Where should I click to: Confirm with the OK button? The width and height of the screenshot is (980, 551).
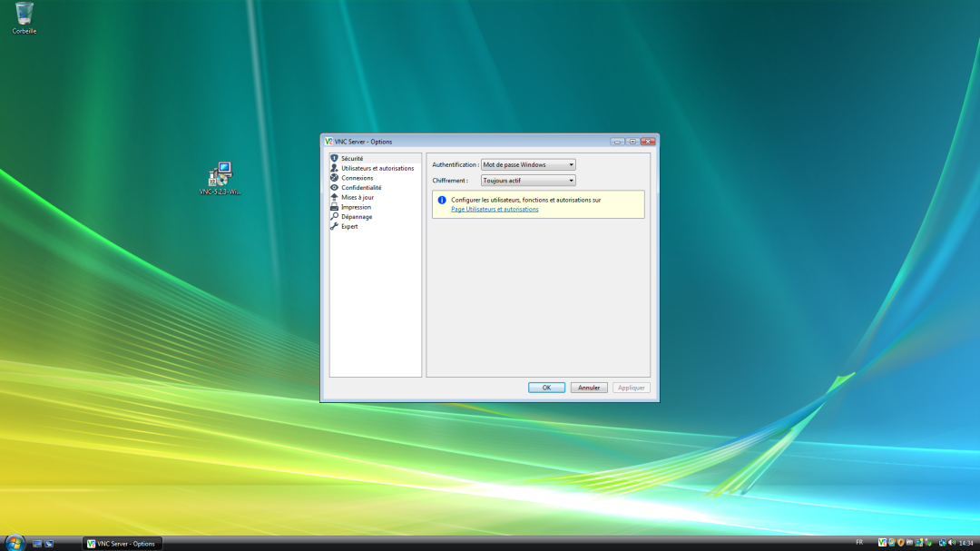pos(546,388)
